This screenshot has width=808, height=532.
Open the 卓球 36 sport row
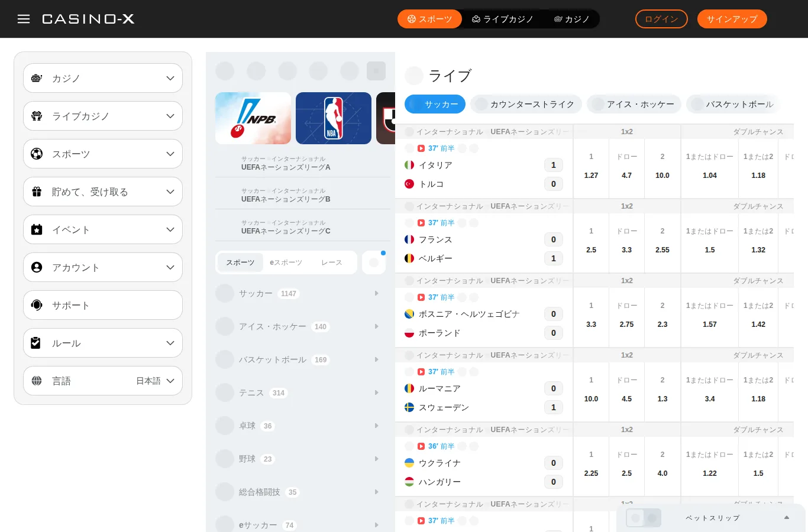coord(300,426)
